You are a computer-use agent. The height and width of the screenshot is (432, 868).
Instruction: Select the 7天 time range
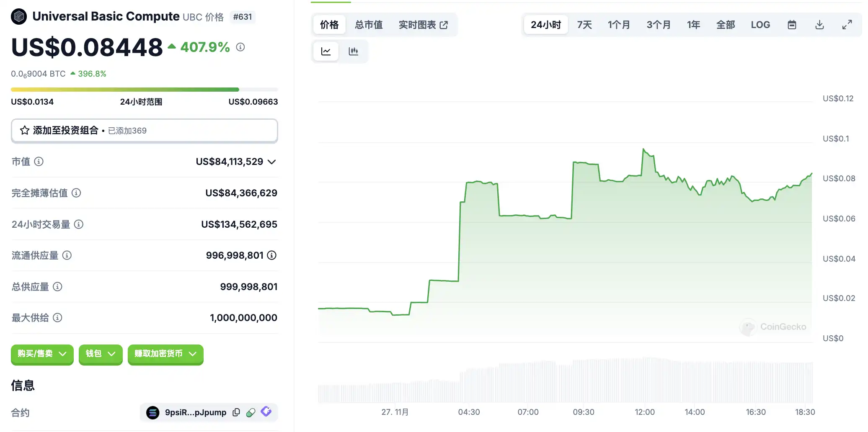point(584,25)
